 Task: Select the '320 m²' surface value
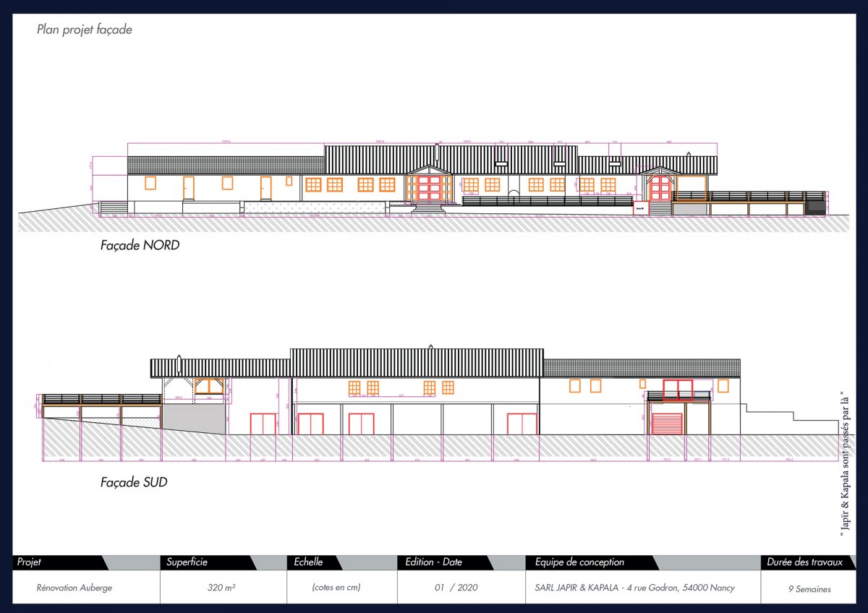tap(221, 588)
